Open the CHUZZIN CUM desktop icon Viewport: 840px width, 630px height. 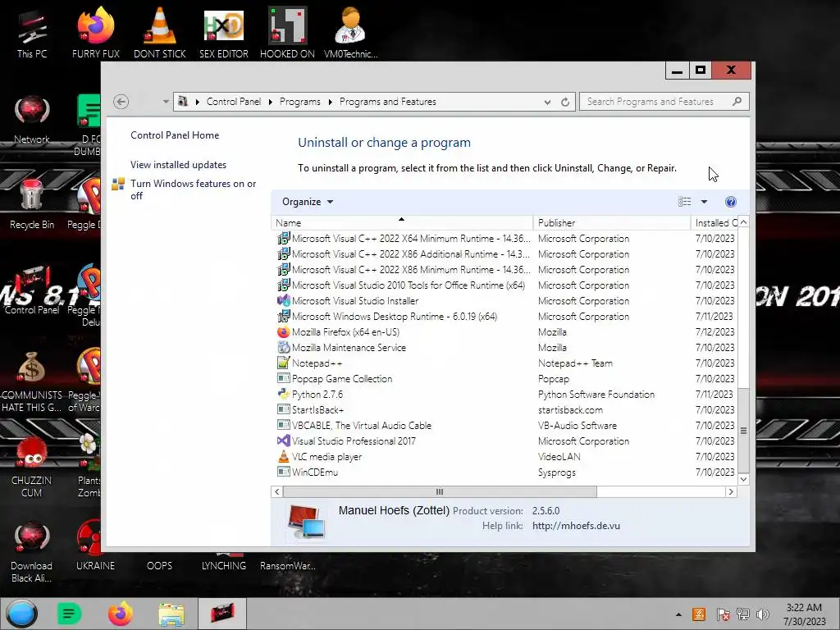pos(32,467)
